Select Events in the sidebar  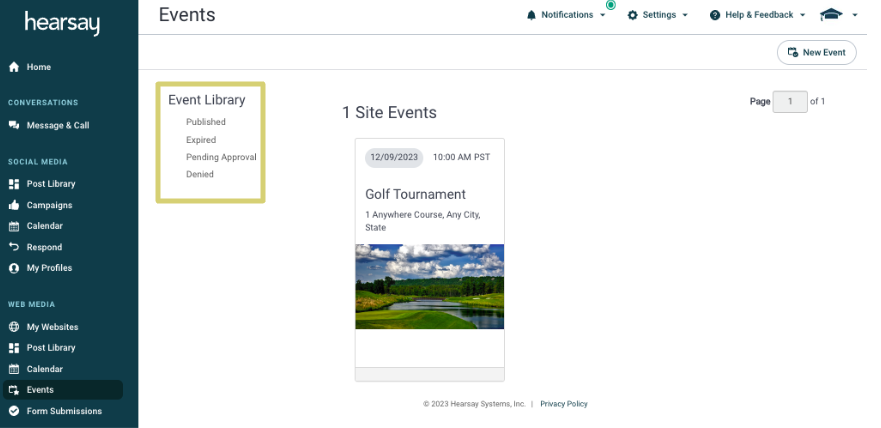[x=63, y=390]
